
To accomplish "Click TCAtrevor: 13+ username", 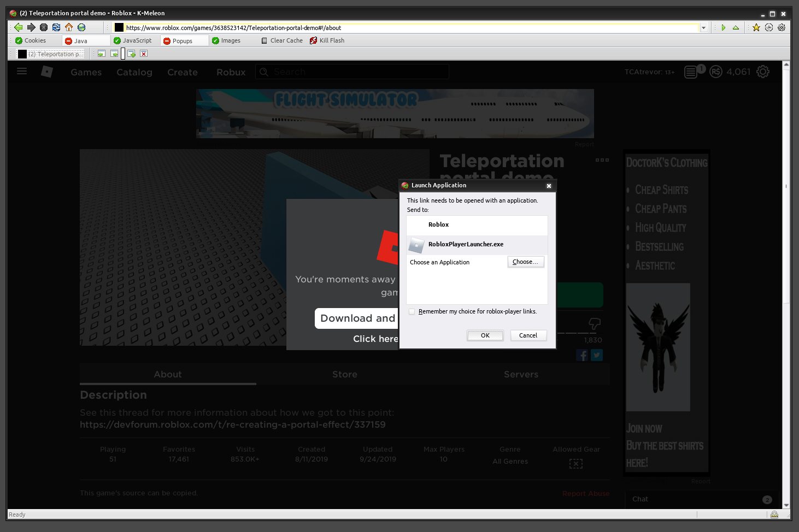I will (x=649, y=72).
